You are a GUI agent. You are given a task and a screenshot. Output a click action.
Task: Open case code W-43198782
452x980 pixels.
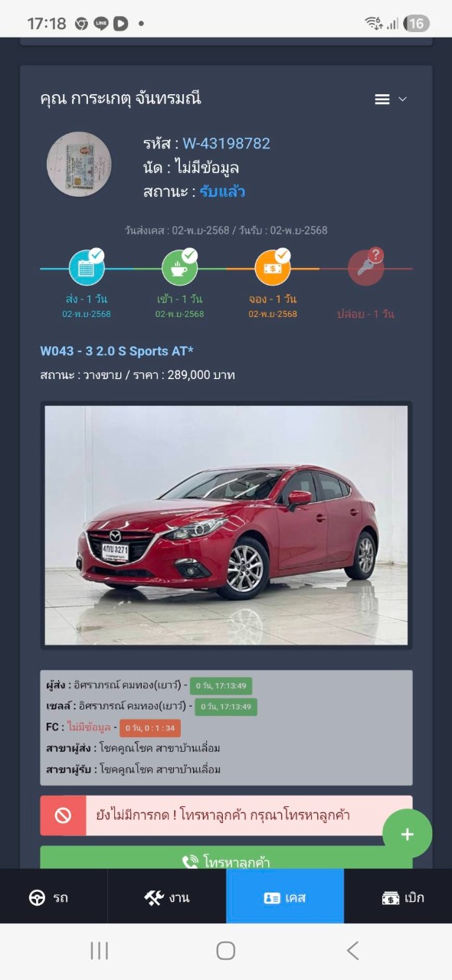(226, 144)
